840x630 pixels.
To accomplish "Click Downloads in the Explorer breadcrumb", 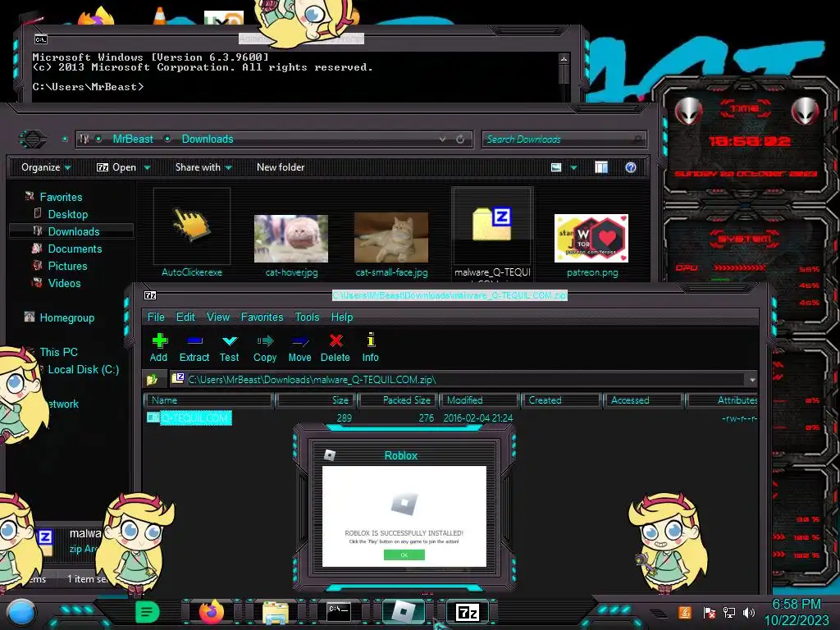I will (x=208, y=139).
